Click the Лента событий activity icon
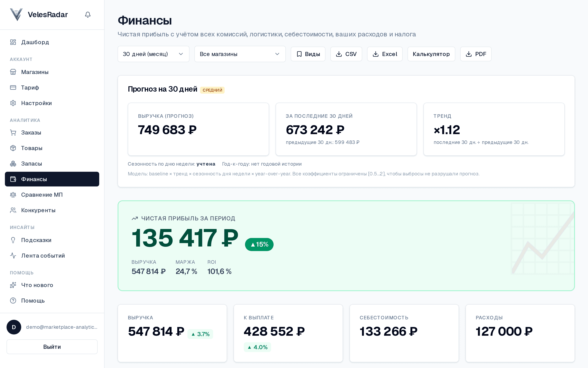 click(x=13, y=256)
